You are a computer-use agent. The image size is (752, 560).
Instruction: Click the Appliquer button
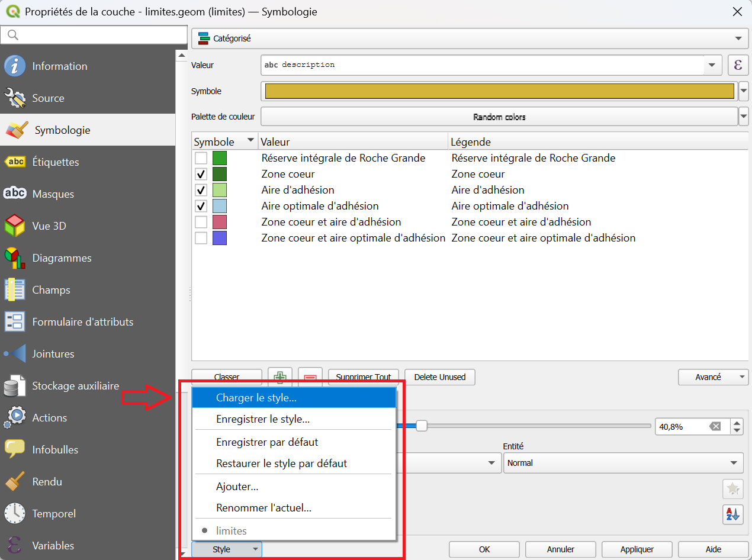pos(637,549)
